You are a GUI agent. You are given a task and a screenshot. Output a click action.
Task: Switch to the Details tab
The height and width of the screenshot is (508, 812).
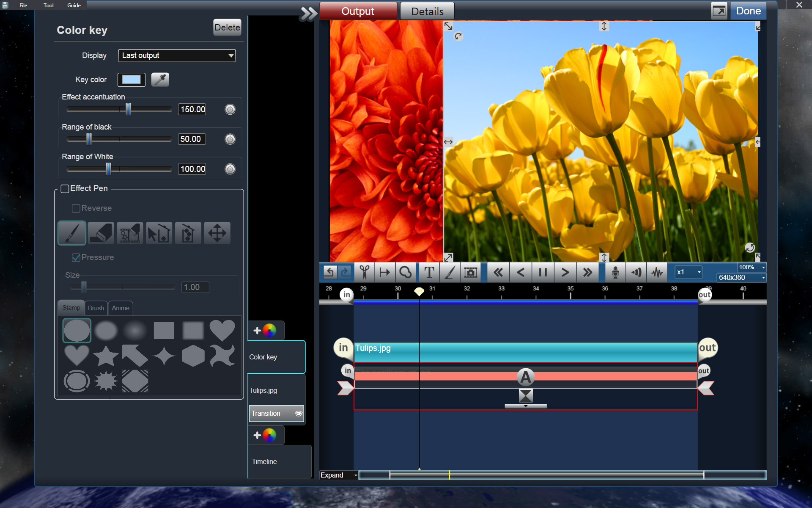[x=427, y=11]
